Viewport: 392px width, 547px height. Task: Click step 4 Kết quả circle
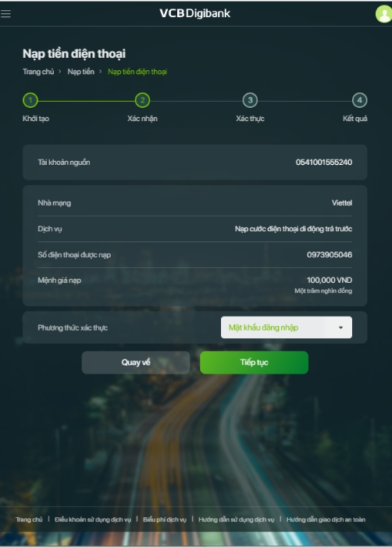pos(359,101)
